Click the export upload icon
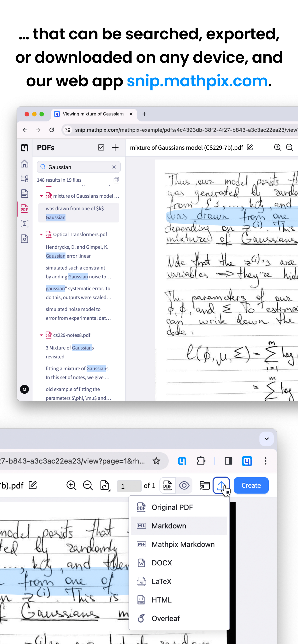The width and height of the screenshot is (298, 644). (x=221, y=485)
